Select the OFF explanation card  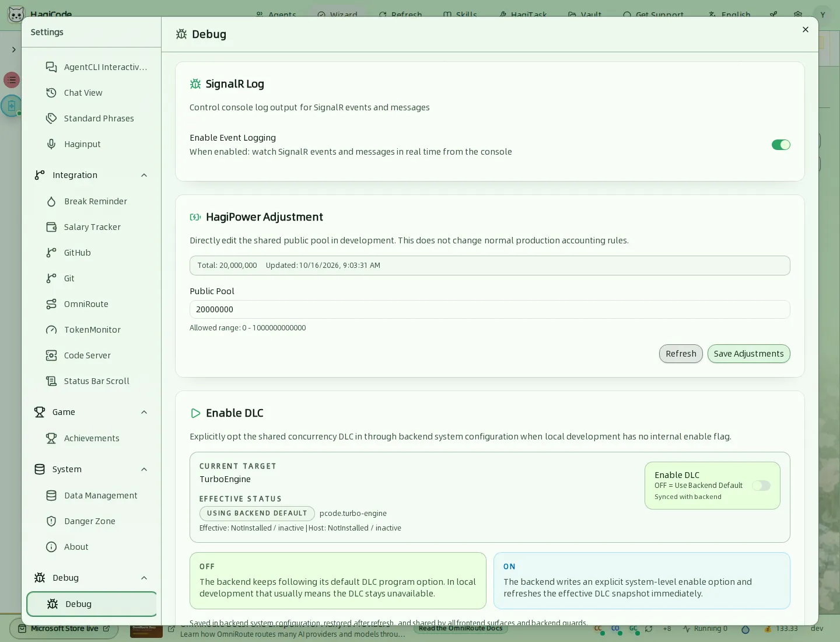[x=338, y=581]
